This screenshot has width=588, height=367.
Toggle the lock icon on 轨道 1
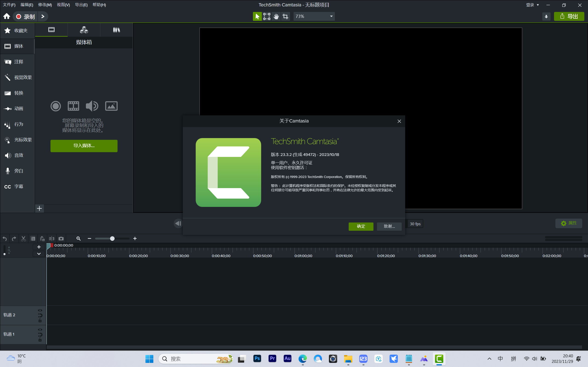[x=40, y=340]
